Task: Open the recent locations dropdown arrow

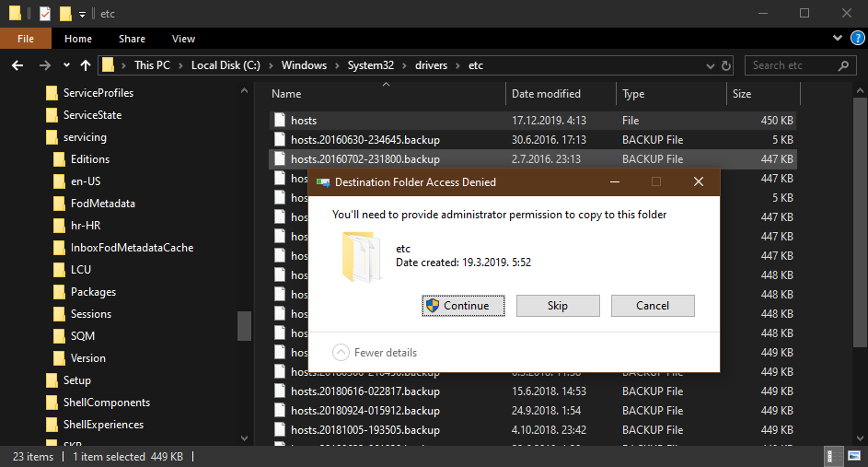Action: [66, 65]
